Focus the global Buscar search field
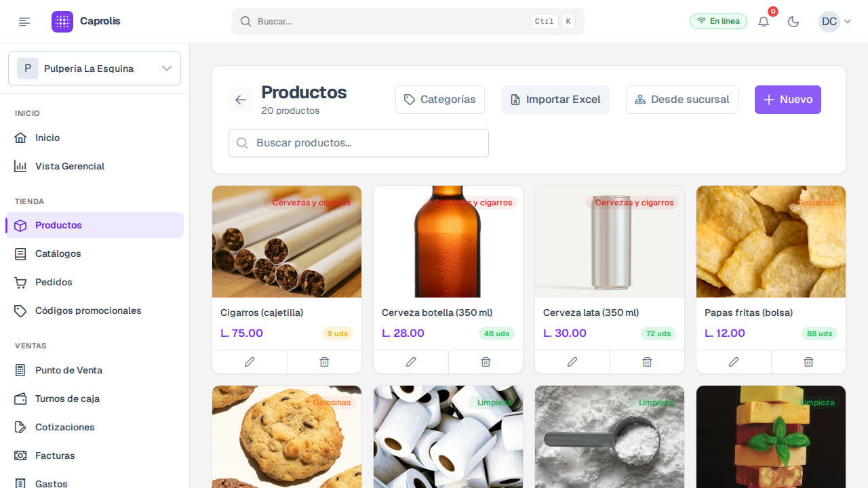Image resolution: width=868 pixels, height=488 pixels. click(x=408, y=22)
